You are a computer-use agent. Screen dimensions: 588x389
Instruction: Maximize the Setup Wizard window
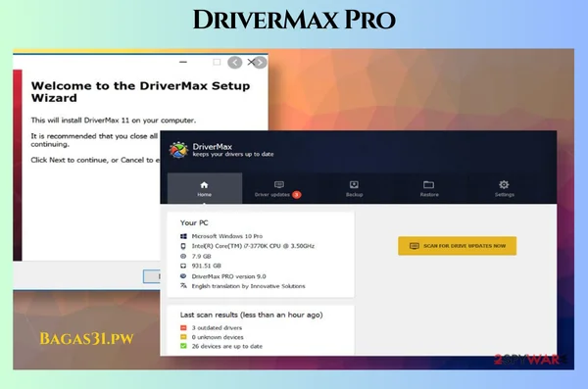pos(217,62)
